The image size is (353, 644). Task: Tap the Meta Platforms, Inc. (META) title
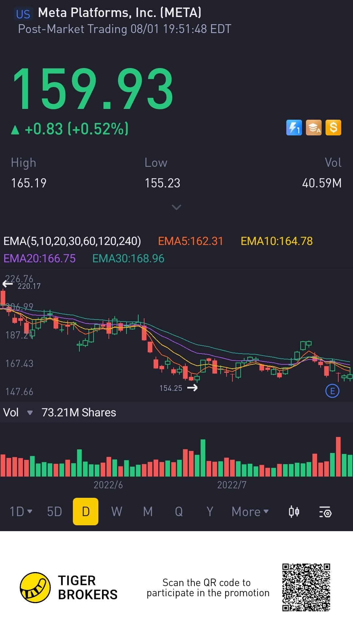[120, 13]
